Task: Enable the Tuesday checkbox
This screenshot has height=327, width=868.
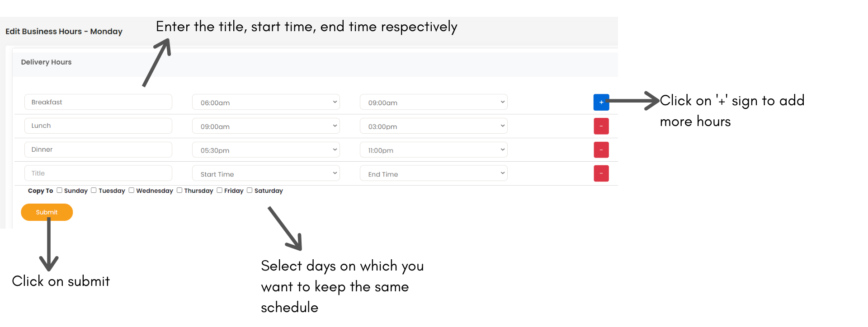Action: tap(94, 190)
